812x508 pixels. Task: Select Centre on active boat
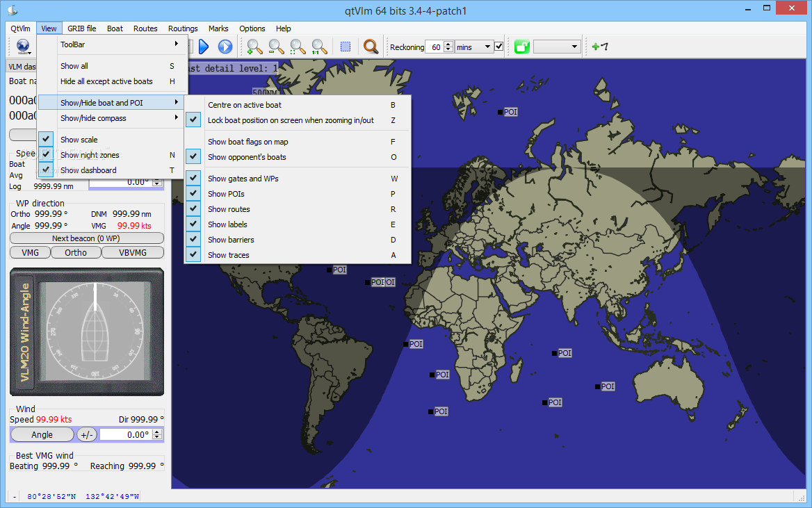(x=298, y=105)
